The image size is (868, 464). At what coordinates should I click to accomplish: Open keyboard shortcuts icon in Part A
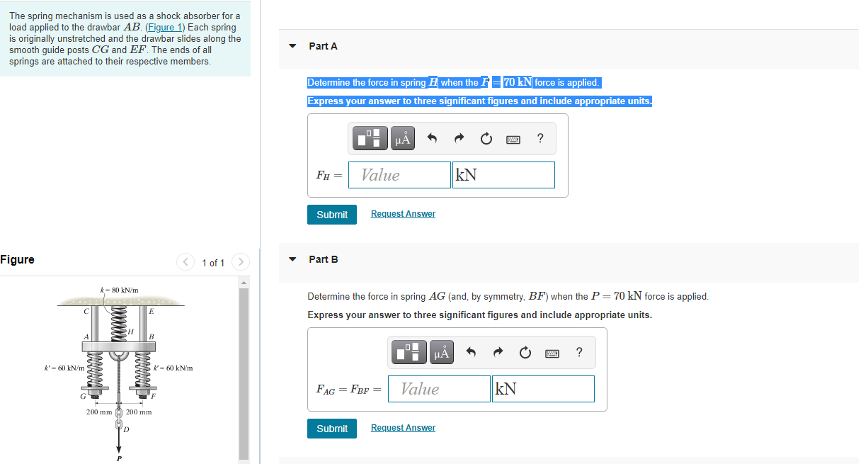(513, 140)
